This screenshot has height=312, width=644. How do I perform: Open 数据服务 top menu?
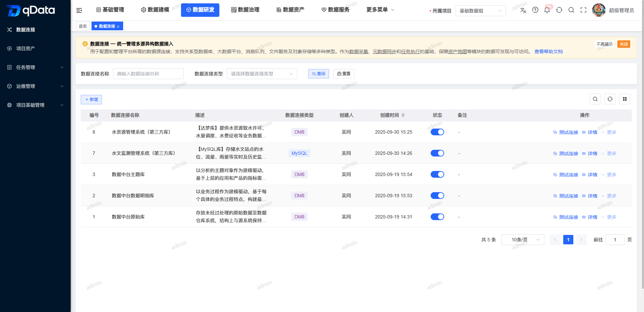(x=335, y=10)
